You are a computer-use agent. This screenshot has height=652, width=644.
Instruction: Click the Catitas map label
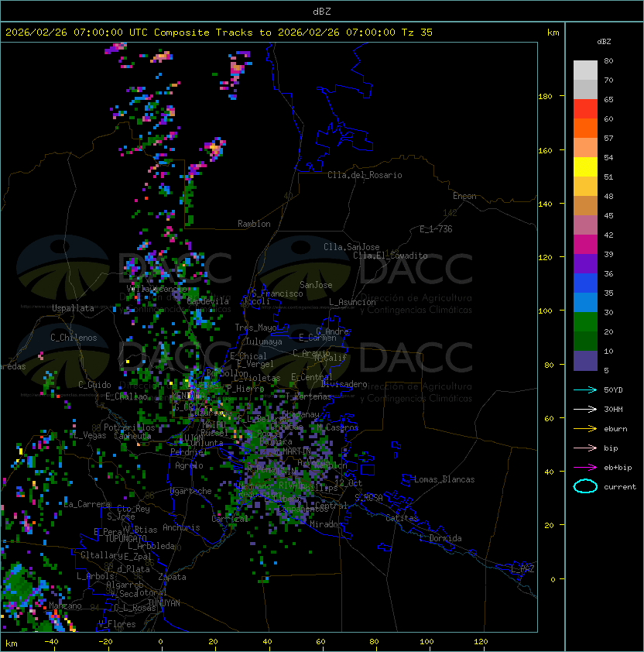tap(402, 518)
